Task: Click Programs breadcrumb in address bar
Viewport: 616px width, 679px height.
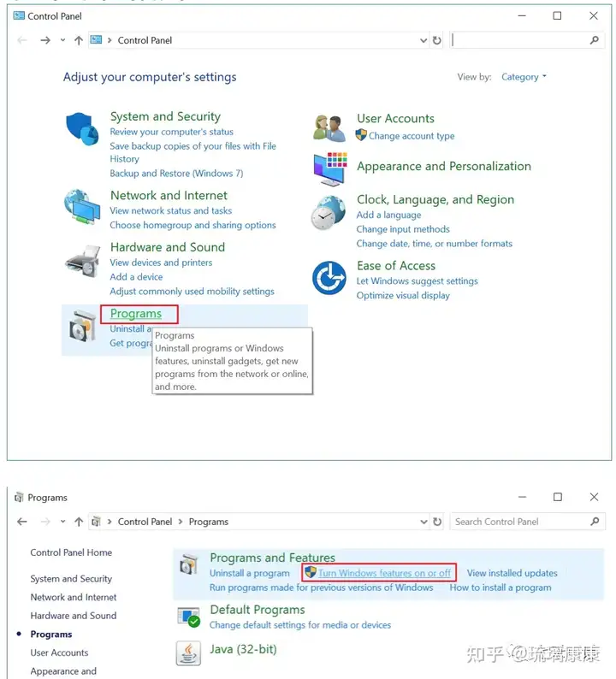Action: [209, 522]
